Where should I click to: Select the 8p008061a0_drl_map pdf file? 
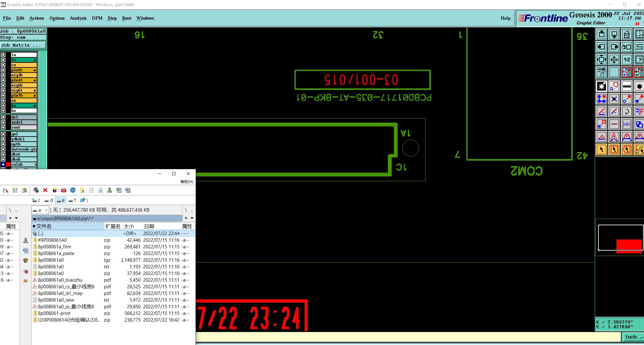[x=60, y=293]
